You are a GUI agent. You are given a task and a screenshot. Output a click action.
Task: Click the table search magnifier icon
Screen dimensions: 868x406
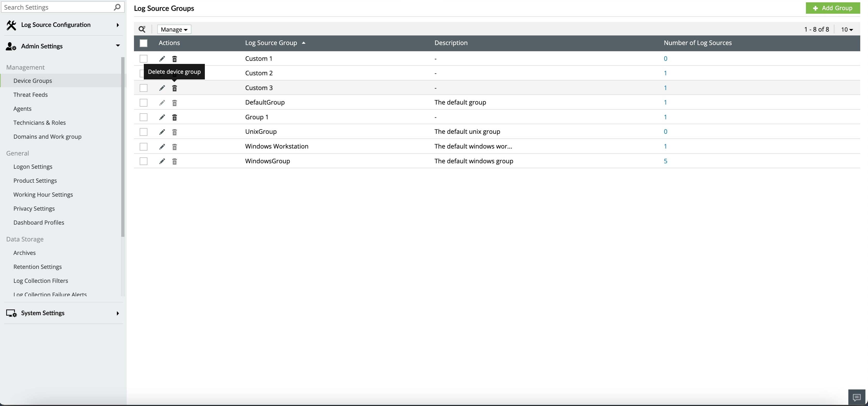(x=142, y=29)
